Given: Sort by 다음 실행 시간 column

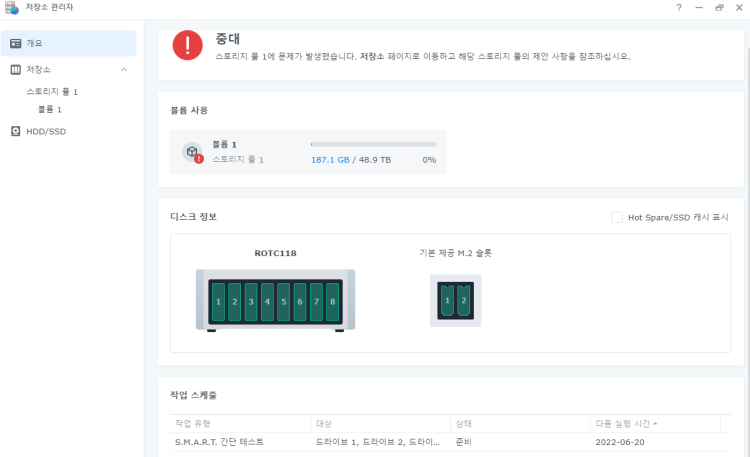Looking at the screenshot, I should pyautogui.click(x=627, y=423).
